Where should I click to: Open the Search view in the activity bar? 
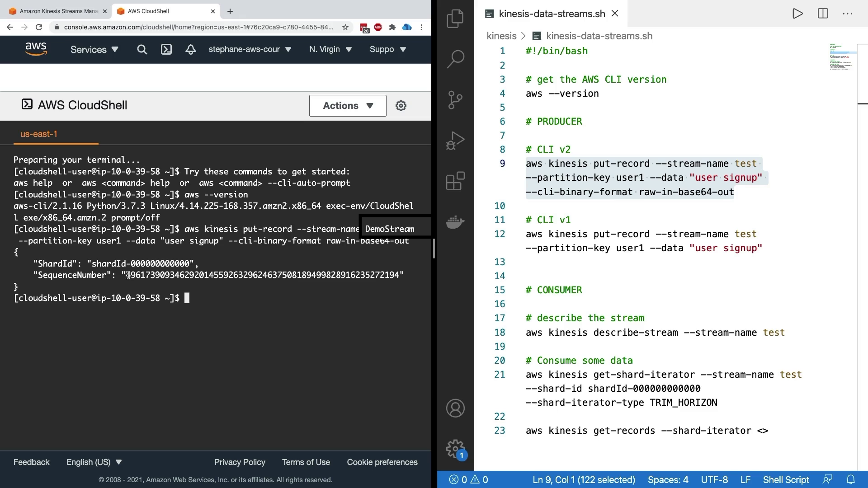click(455, 59)
